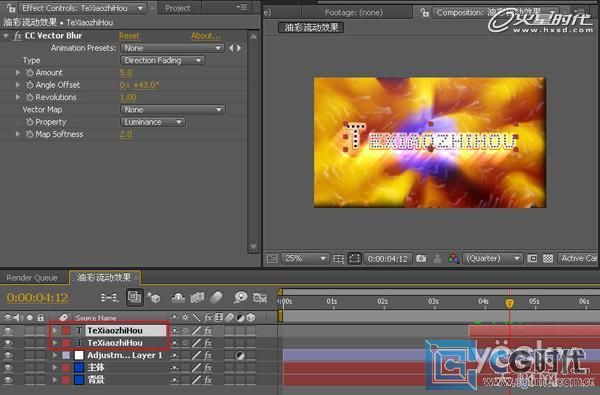Click the yellow current time indicator in ruler
The height and width of the screenshot is (395, 600).
tap(509, 303)
